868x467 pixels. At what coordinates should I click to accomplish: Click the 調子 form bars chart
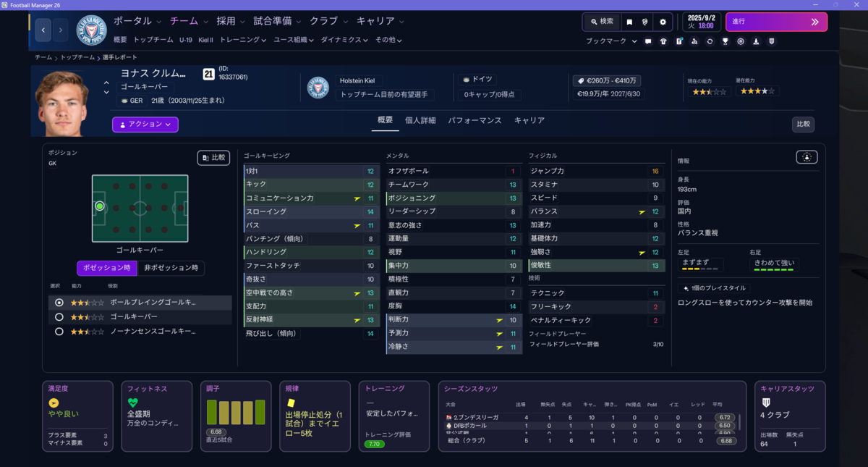click(236, 412)
